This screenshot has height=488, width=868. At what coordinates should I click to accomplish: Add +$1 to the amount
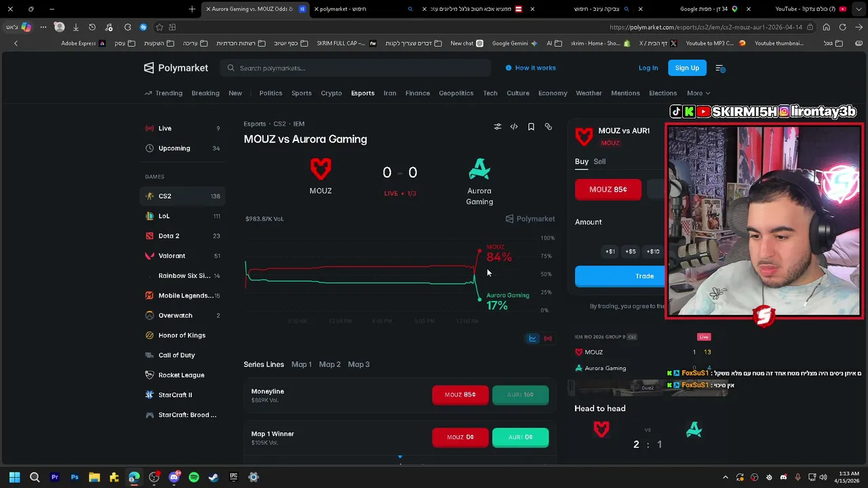(x=610, y=251)
